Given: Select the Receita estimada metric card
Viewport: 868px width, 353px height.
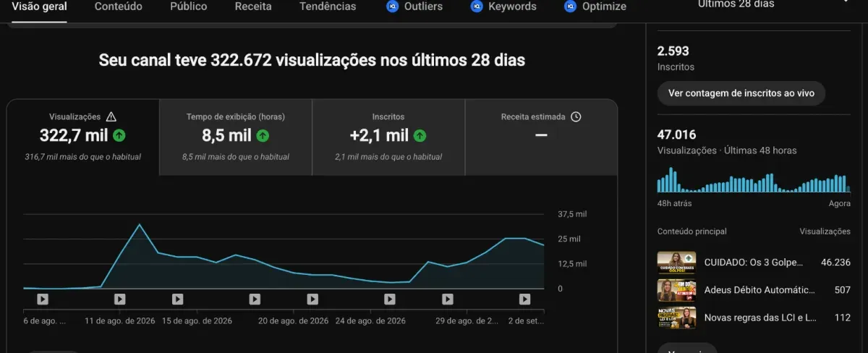Looking at the screenshot, I should tap(541, 137).
